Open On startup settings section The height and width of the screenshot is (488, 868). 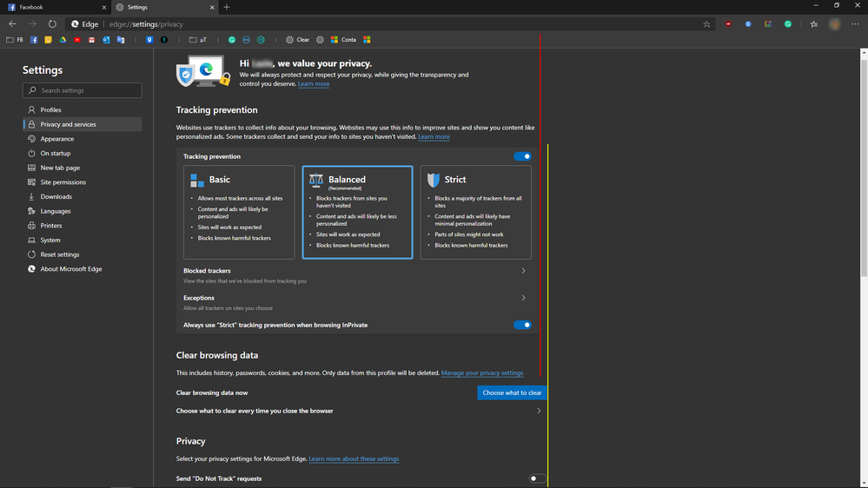[82, 154]
